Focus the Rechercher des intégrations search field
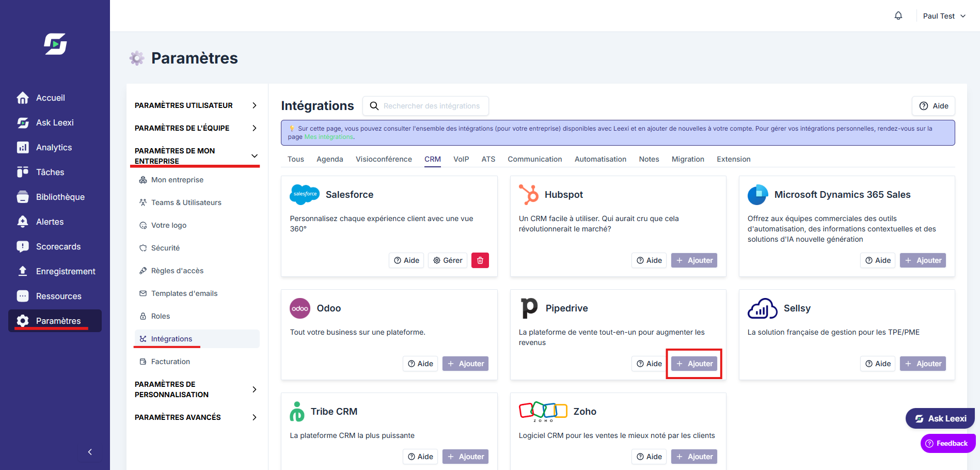The height and width of the screenshot is (470, 980). 426,106
